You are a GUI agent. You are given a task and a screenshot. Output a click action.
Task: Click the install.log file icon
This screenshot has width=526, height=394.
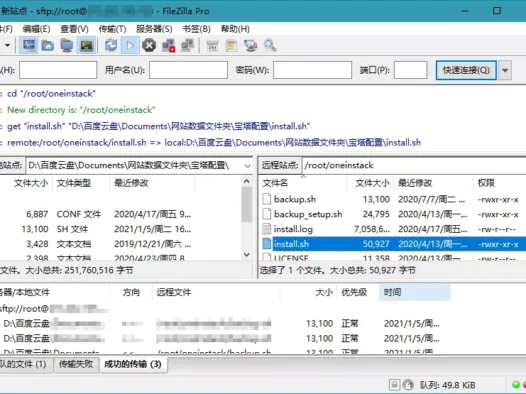pos(267,229)
